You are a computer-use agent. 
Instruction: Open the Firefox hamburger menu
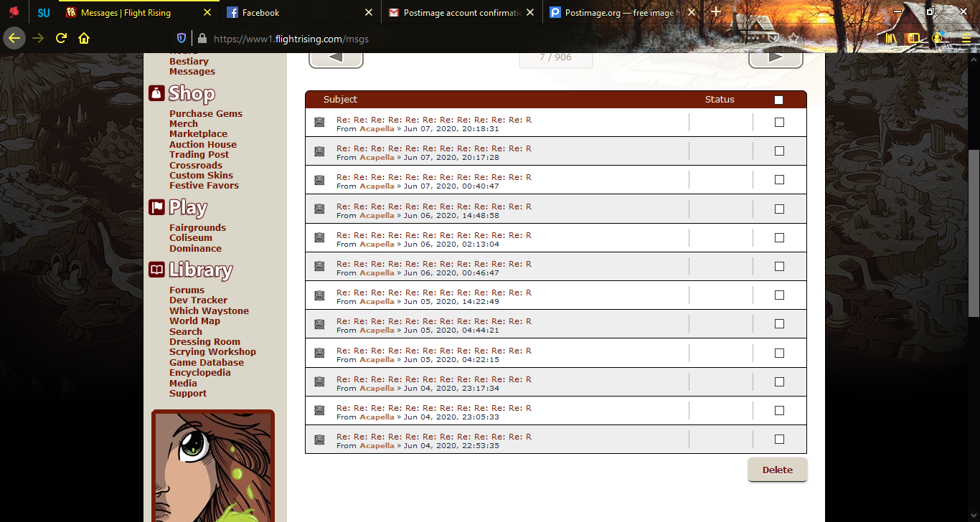[966, 39]
